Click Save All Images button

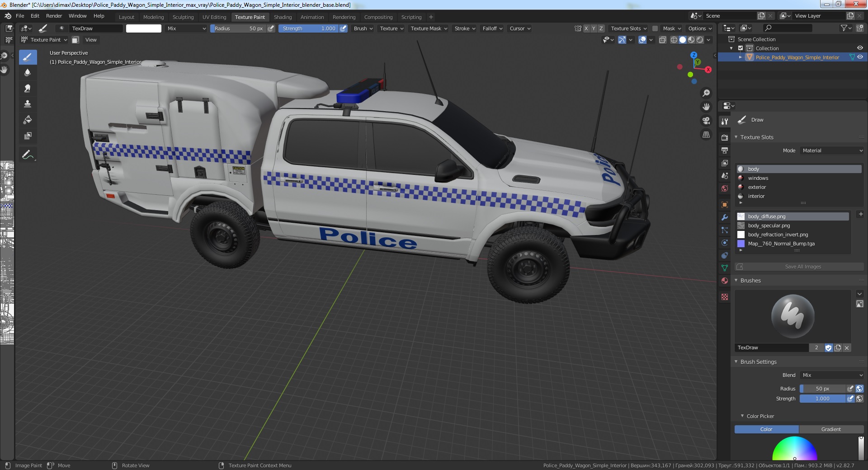(x=799, y=267)
